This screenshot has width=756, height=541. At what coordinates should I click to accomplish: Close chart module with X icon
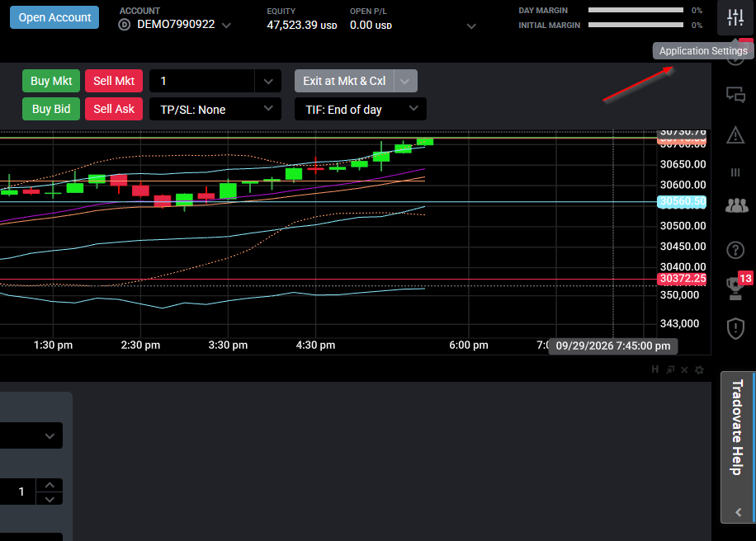click(685, 370)
